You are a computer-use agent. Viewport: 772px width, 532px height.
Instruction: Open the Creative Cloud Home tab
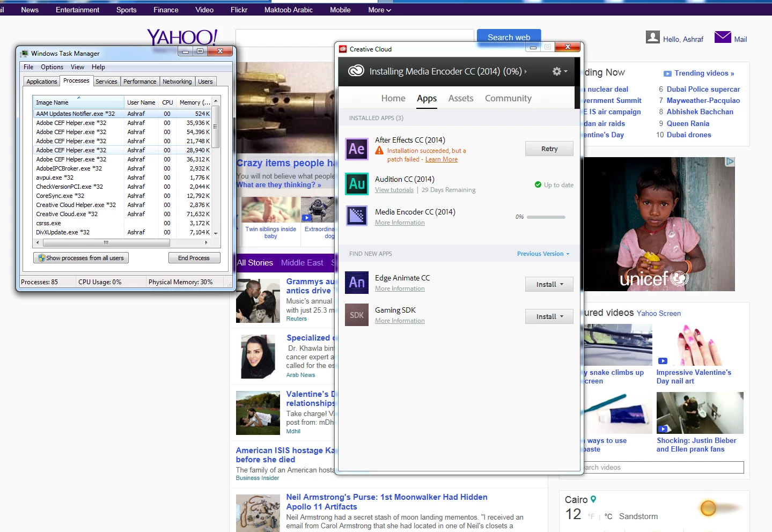click(393, 98)
